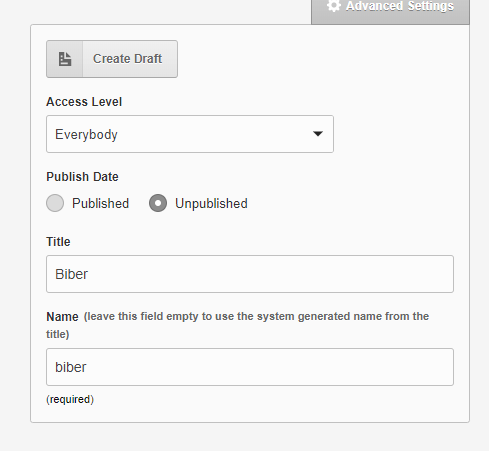Open the Access Level dropdown
Image resolution: width=489 pixels, height=451 pixels.
(190, 134)
